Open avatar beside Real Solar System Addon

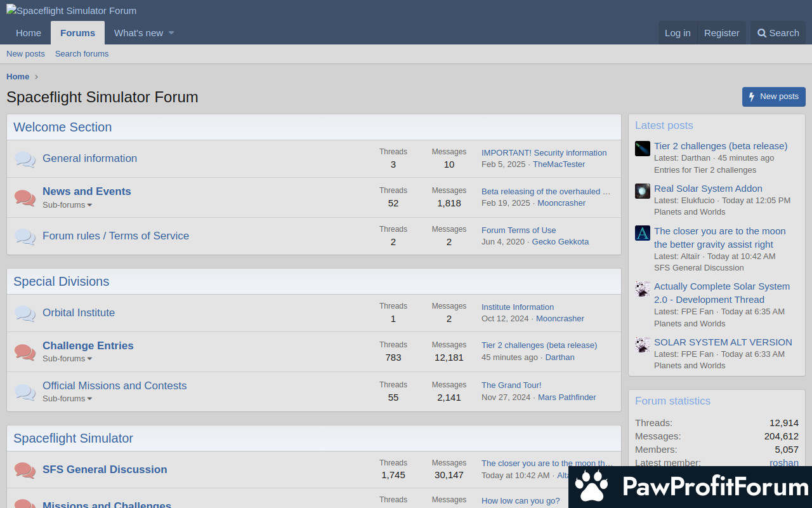point(643,191)
